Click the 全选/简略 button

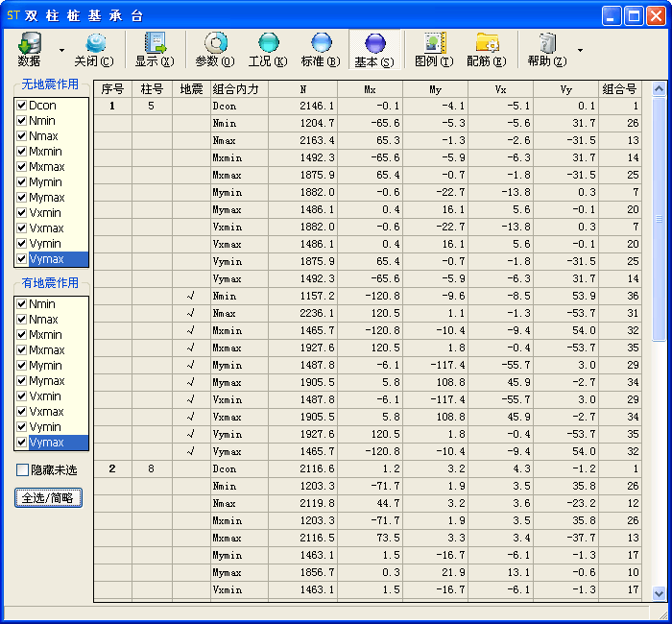click(48, 497)
